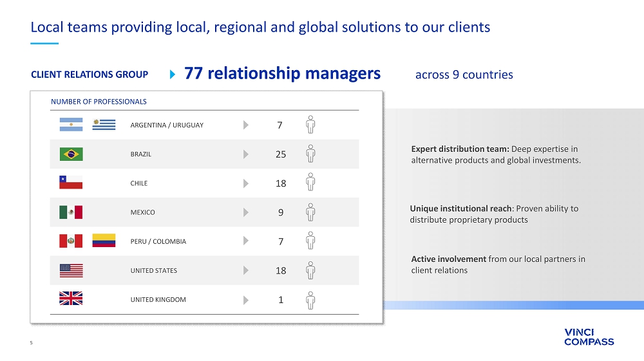The width and height of the screenshot is (644, 361).
Task: Select the NUMBER OF PROFESSIONALS table header
Action: click(x=99, y=102)
